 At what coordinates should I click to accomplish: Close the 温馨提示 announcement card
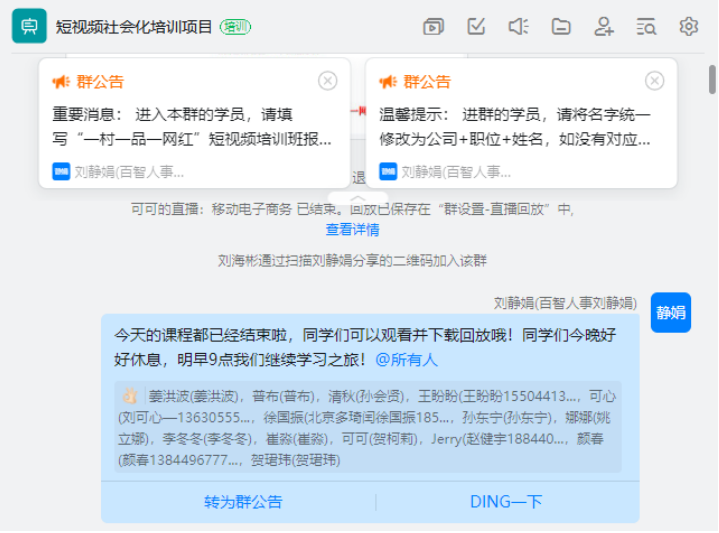(654, 81)
